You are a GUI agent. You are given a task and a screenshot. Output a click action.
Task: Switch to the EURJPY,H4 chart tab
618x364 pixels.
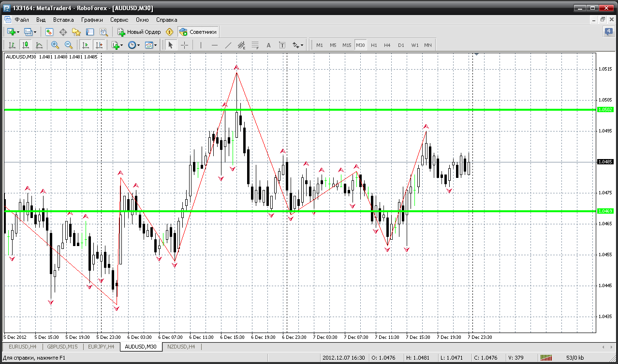point(101,347)
